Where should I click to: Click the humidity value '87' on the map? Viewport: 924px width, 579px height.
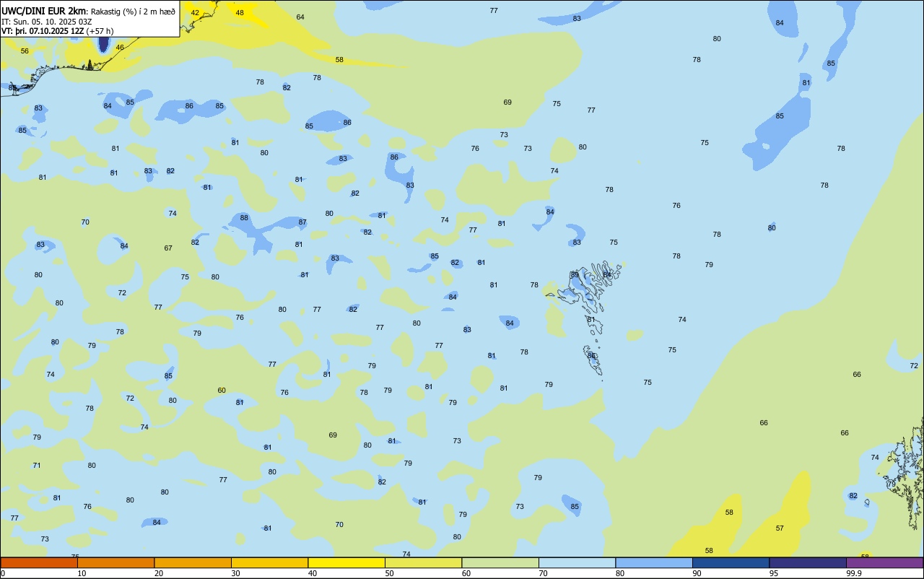[302, 222]
